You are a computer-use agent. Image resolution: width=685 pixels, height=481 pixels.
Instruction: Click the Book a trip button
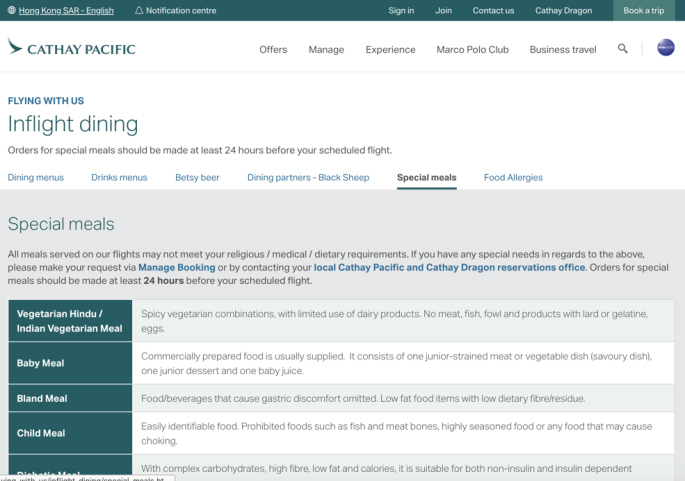643,11
